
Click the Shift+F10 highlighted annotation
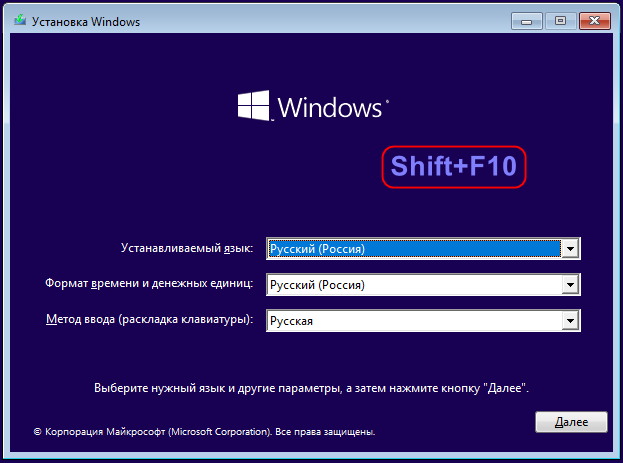[454, 167]
